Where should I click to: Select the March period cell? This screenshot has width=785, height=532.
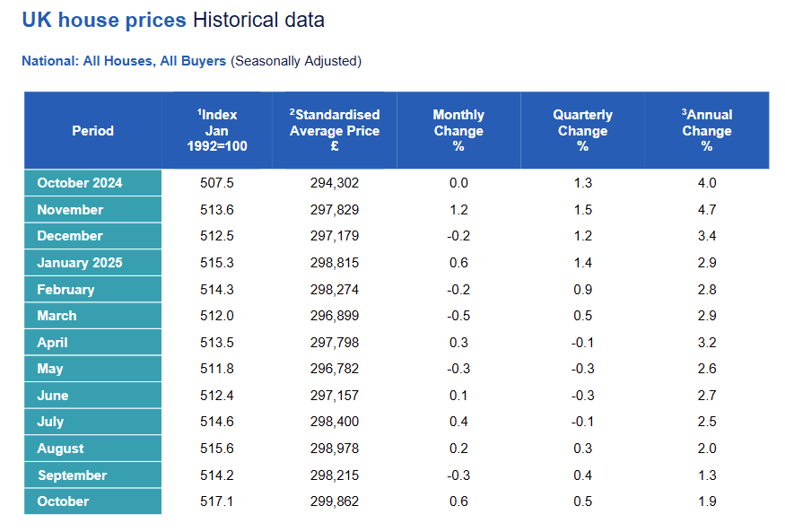pos(57,316)
